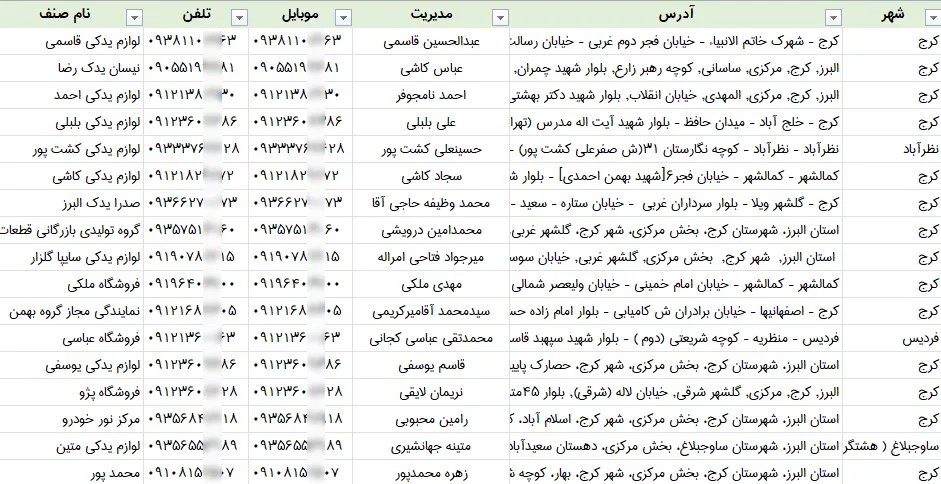Select the cell نمایندگی مجاز گروه بهمن
Screen dimensions: 941x484
coord(71,312)
